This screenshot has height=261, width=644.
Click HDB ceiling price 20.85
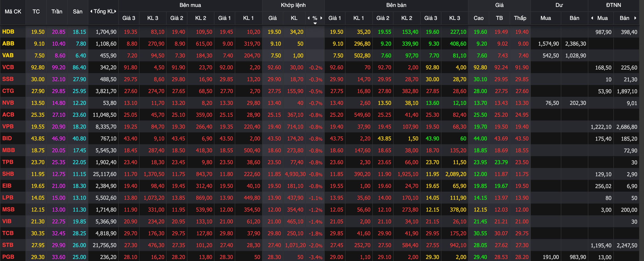click(x=59, y=32)
